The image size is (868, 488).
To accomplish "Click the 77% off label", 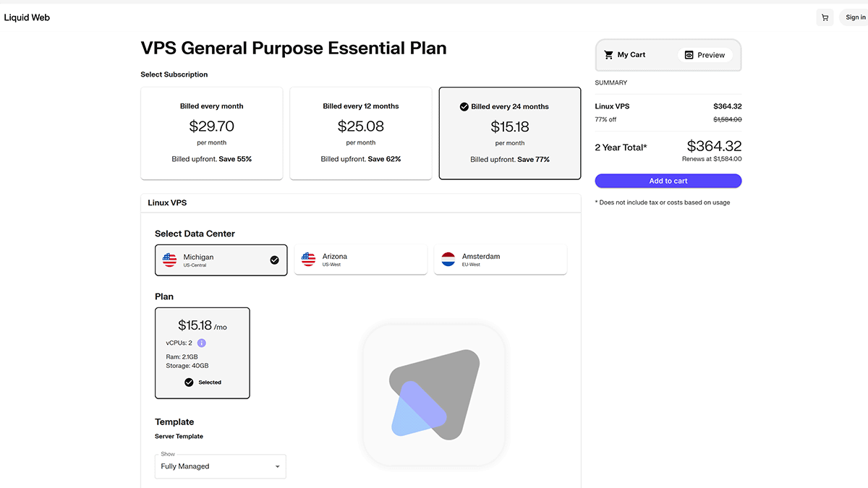I will click(606, 119).
